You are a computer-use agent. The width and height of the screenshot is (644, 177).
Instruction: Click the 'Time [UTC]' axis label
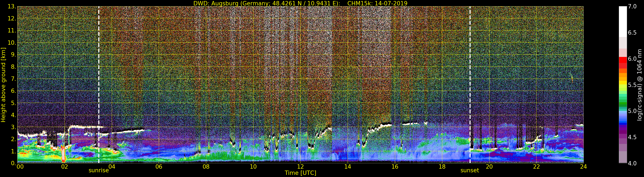pos(300,173)
